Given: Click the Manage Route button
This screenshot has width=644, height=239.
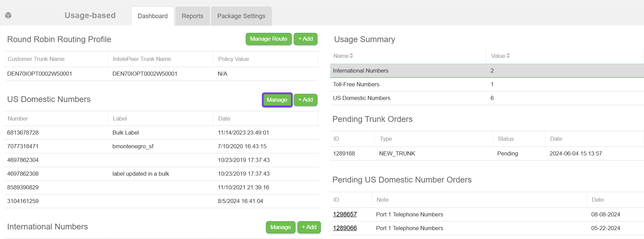Looking at the screenshot, I should (268, 39).
